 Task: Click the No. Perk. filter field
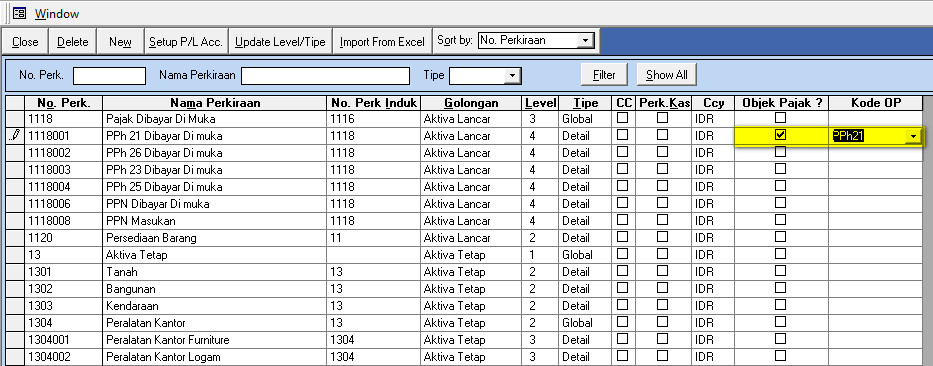(109, 76)
